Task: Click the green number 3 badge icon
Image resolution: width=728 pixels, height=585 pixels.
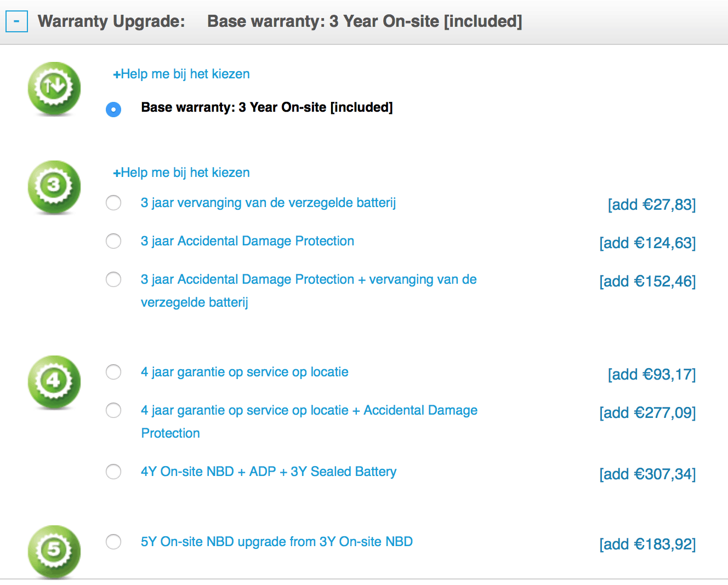Action: click(54, 186)
